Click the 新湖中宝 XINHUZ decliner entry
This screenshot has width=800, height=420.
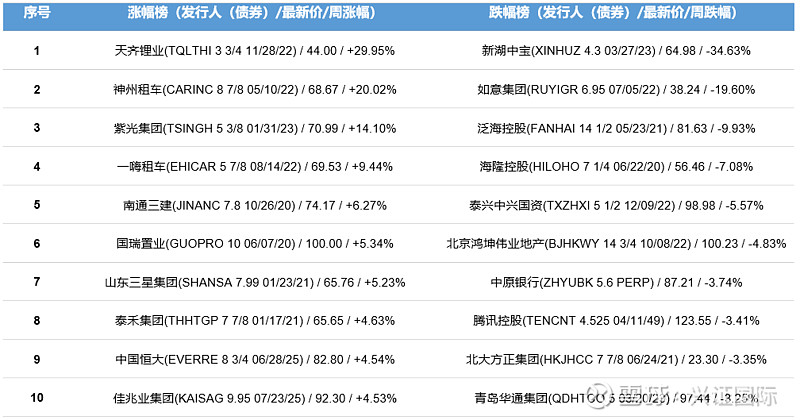[x=616, y=51]
